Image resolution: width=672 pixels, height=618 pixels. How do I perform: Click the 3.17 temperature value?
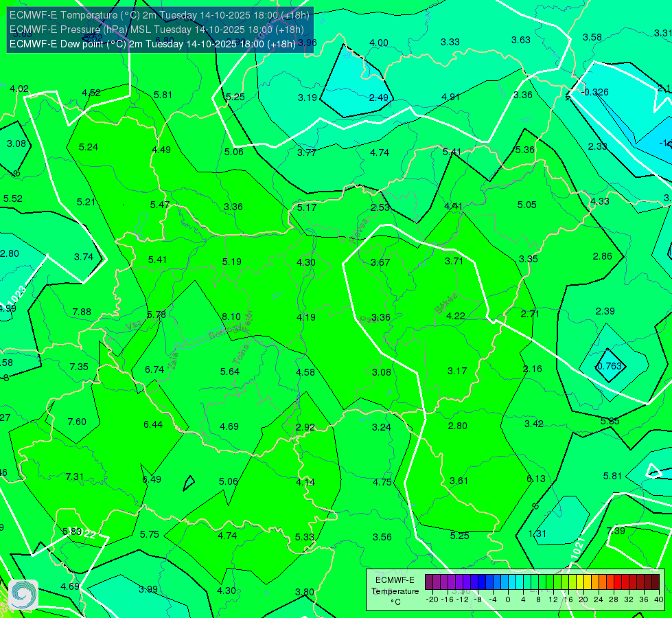click(457, 371)
